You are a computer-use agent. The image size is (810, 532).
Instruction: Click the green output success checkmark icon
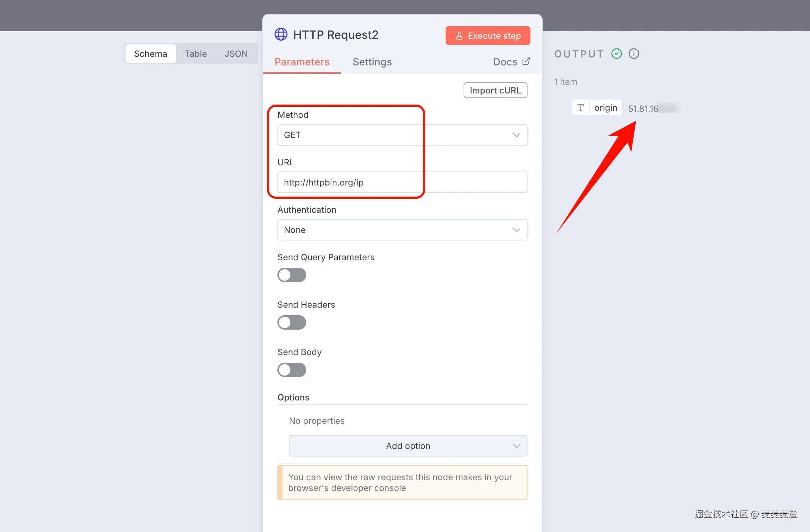[616, 54]
